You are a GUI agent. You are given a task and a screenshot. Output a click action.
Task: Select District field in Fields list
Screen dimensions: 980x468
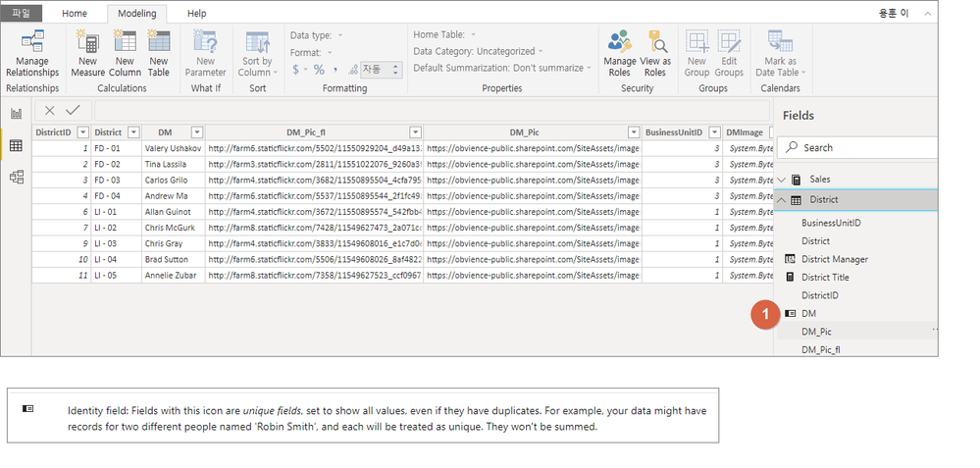point(815,240)
